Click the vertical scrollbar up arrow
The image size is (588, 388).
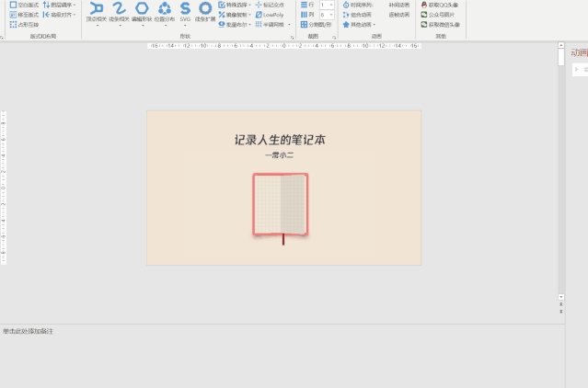(x=561, y=45)
